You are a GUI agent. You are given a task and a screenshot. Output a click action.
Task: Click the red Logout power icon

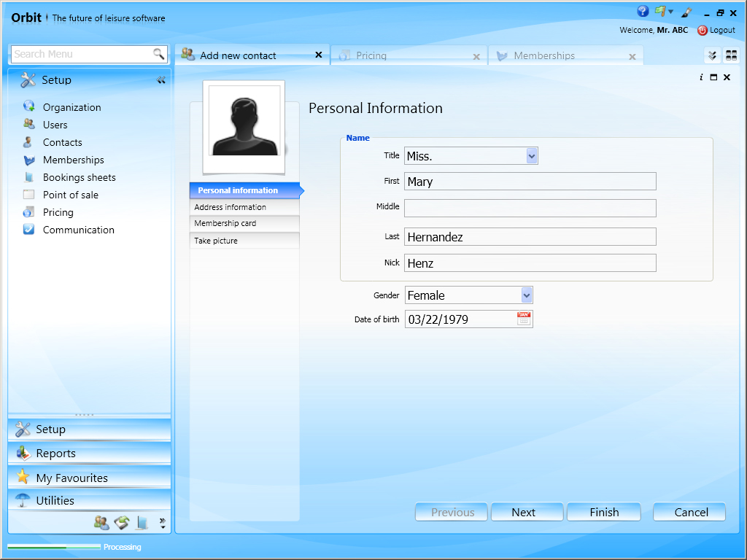pyautogui.click(x=703, y=31)
